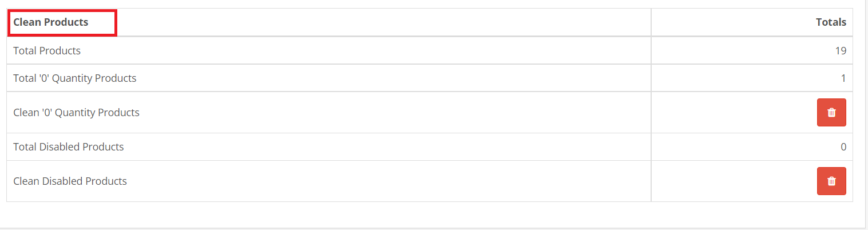Purge disabled products using the trash button
The height and width of the screenshot is (230, 868).
point(831,181)
